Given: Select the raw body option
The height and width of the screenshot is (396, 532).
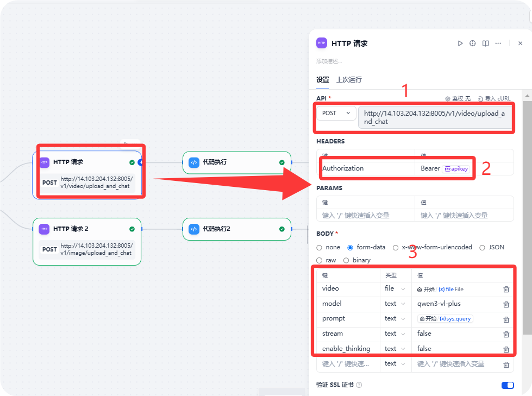Looking at the screenshot, I should [319, 260].
